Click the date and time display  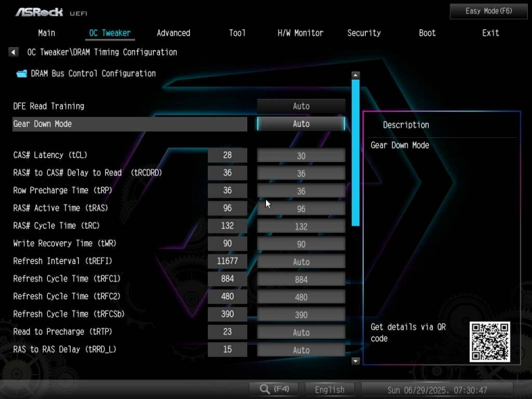[437, 390]
